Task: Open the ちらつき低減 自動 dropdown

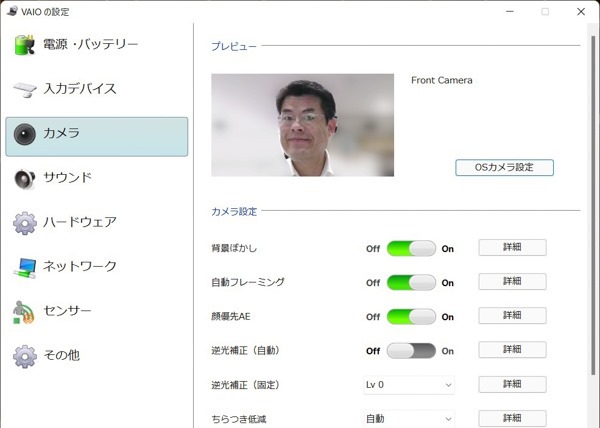Action: pos(409,419)
